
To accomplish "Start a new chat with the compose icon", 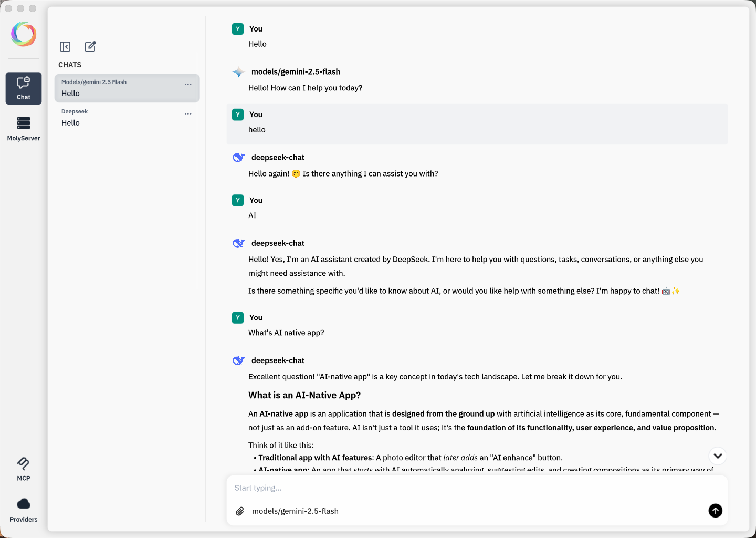I will click(90, 47).
